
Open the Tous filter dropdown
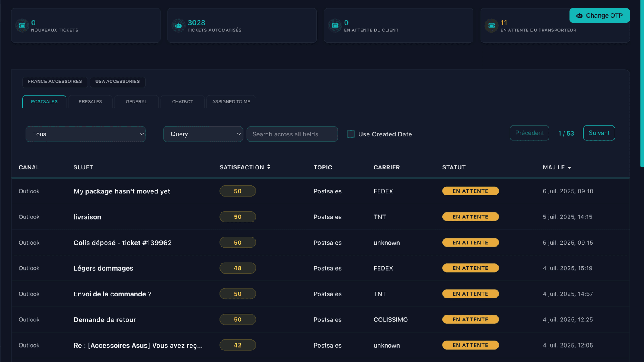(85, 134)
